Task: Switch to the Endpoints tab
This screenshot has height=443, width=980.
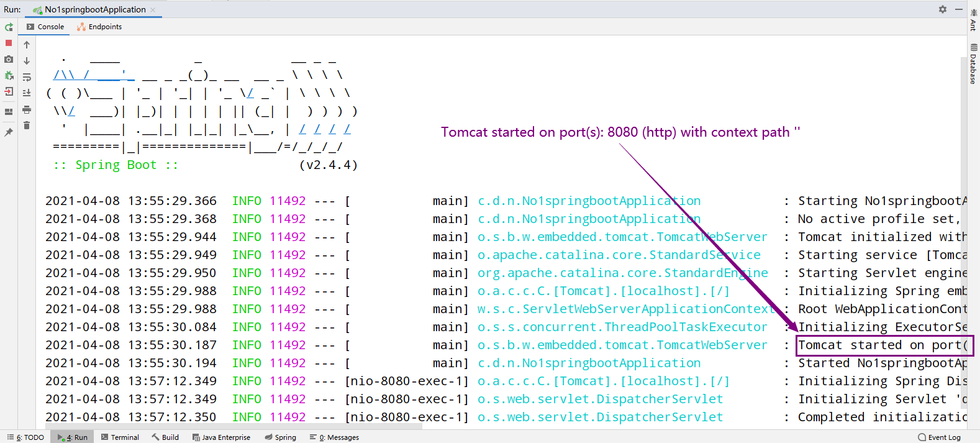Action: click(x=99, y=27)
